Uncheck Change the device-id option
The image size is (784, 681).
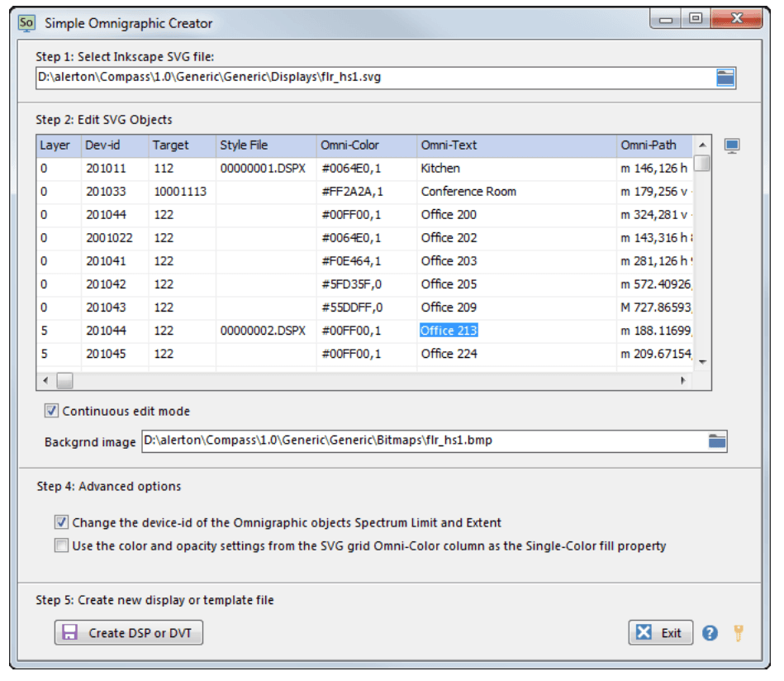(62, 522)
